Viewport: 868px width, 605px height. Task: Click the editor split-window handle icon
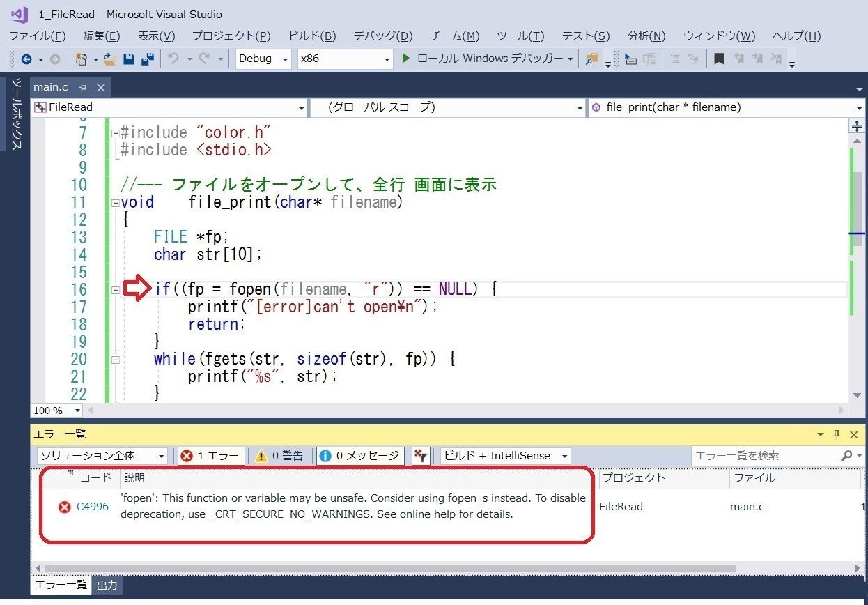(857, 126)
